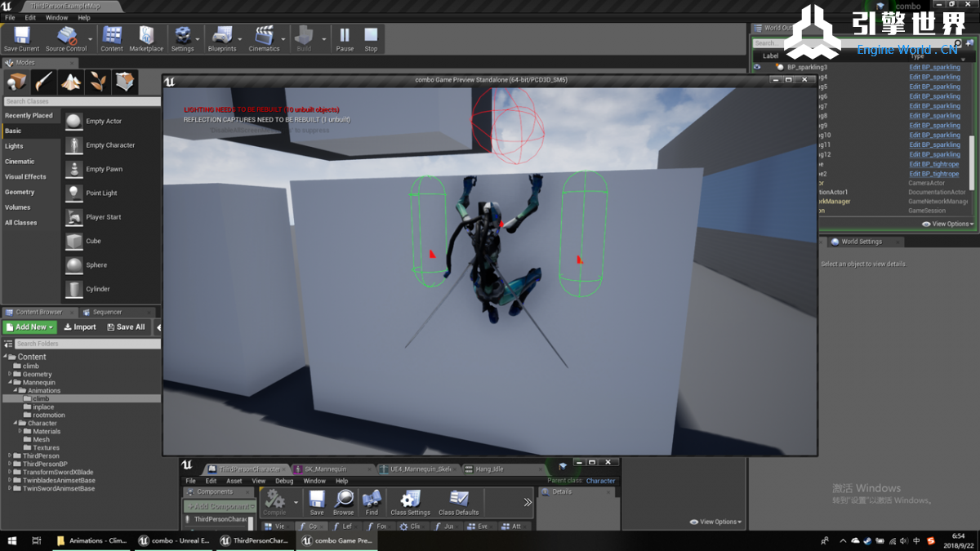Viewport: 980px width, 551px height.
Task: Click the Cinematics clapperboard icon
Action: pos(264,38)
